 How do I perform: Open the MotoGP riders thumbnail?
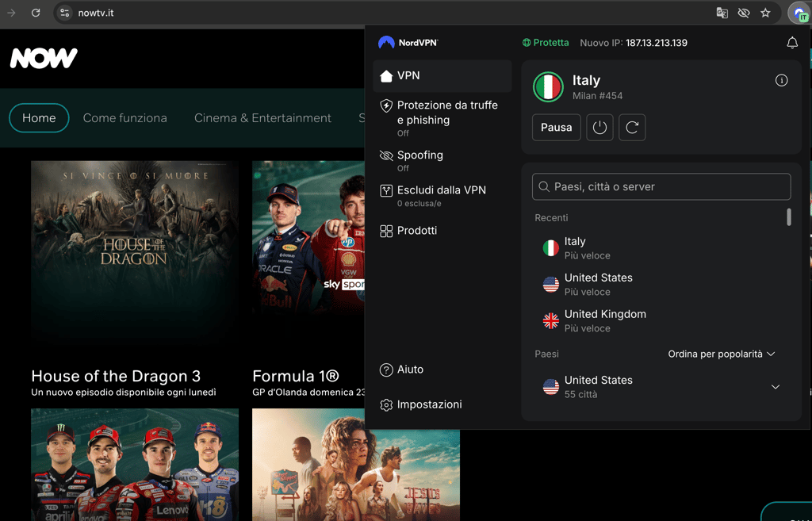point(135,465)
